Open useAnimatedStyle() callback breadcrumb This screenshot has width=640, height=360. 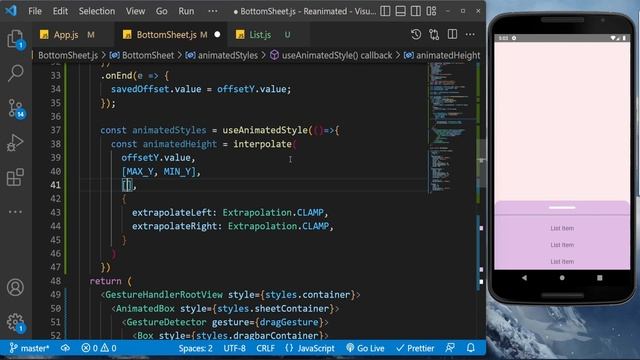click(x=331, y=55)
